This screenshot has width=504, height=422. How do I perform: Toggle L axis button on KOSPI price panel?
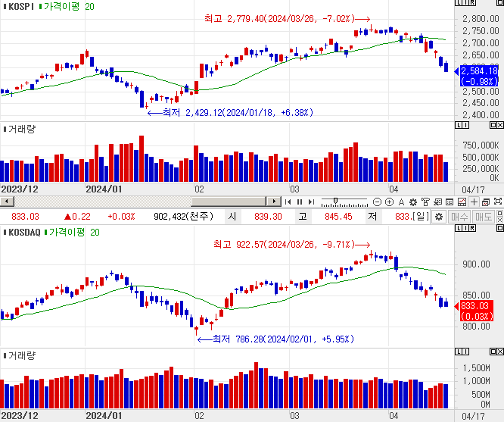click(x=459, y=2)
